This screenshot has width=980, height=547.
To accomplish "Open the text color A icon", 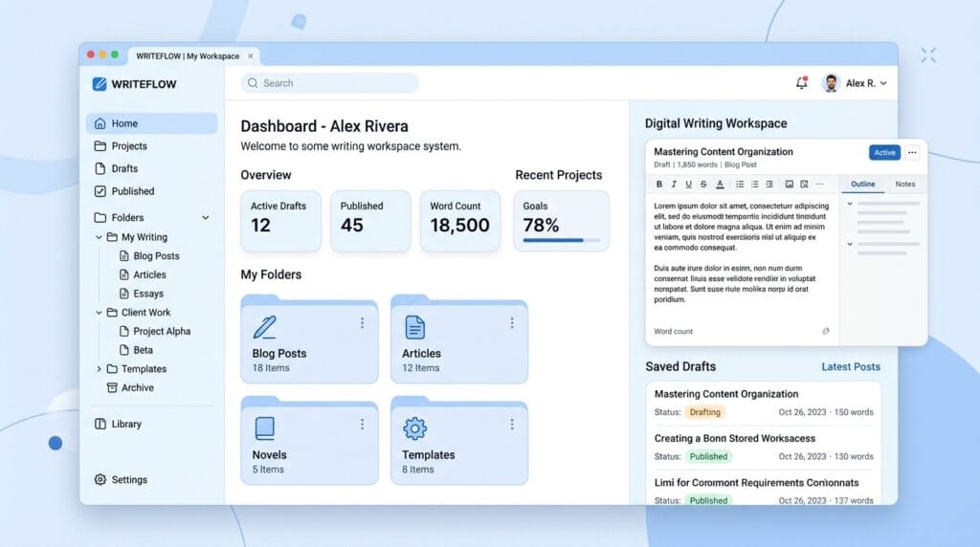I will (720, 185).
